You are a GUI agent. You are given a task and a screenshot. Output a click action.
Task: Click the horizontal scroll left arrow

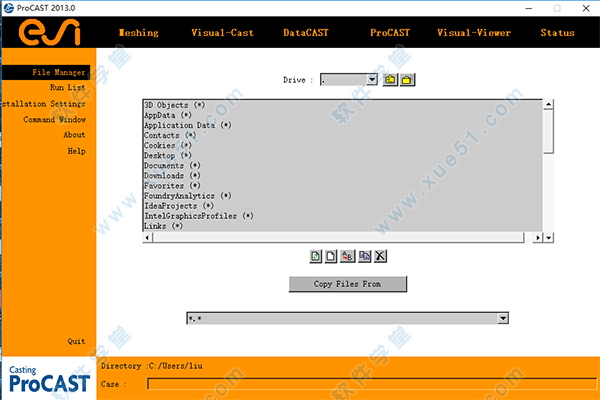tap(148, 238)
